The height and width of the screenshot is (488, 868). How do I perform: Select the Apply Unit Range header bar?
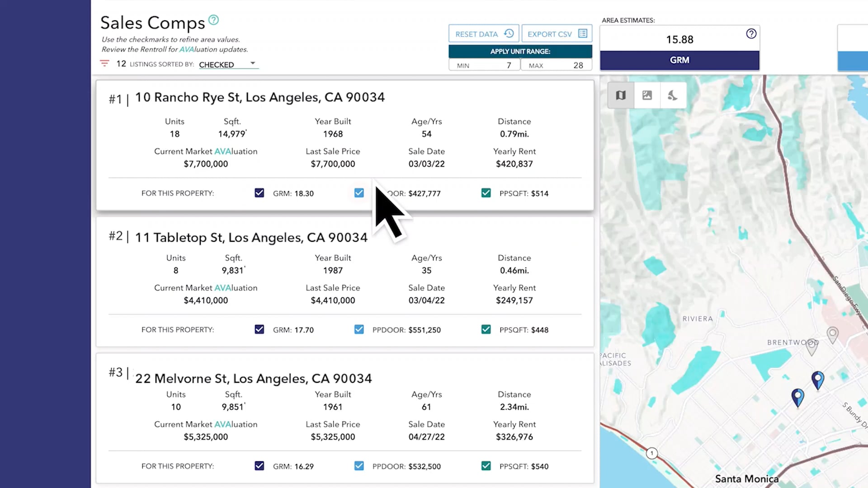pos(520,51)
